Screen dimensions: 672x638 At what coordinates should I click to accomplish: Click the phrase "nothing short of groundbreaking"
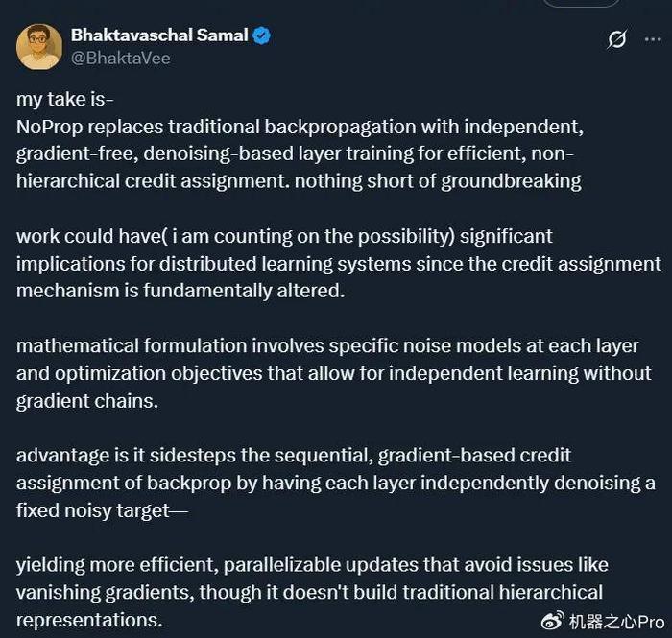438,181
